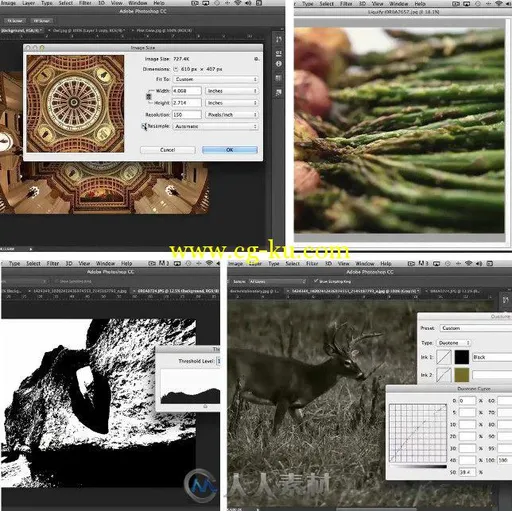Click the fourth collapsed panel icon in the right dock, Image Size window
The height and width of the screenshot is (511, 512).
(278, 78)
